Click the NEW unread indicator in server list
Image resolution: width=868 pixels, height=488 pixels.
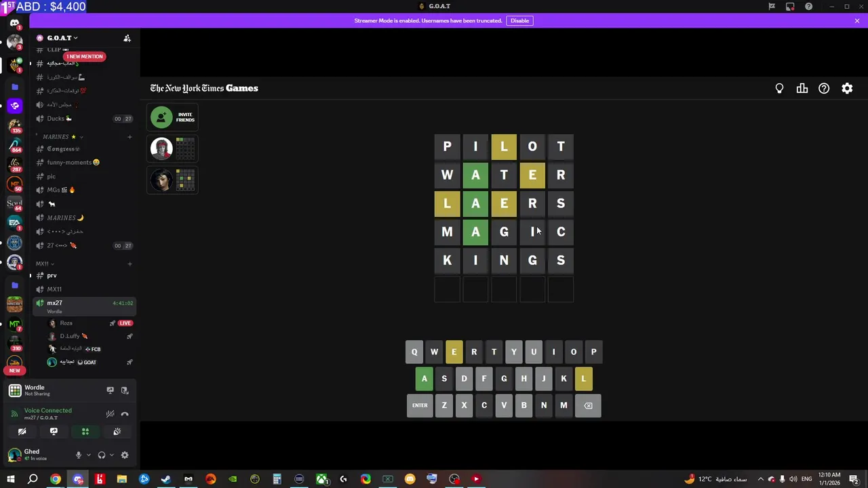(x=14, y=371)
